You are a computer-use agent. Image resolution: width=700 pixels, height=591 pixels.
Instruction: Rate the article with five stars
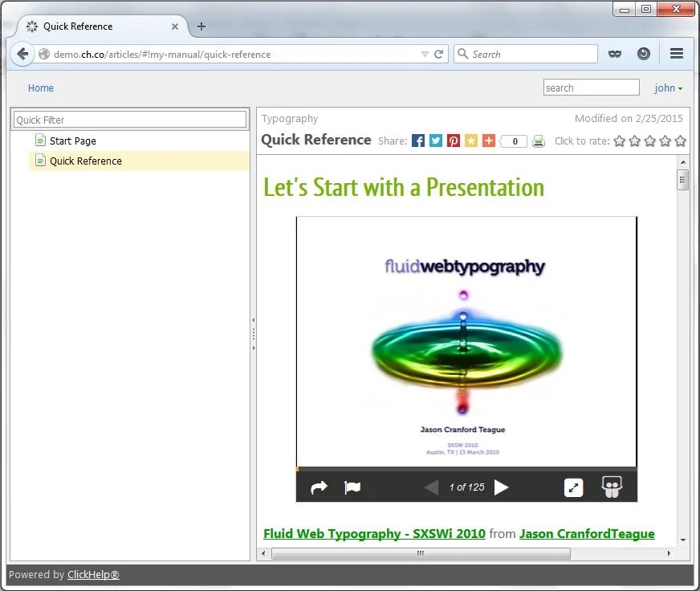(680, 141)
